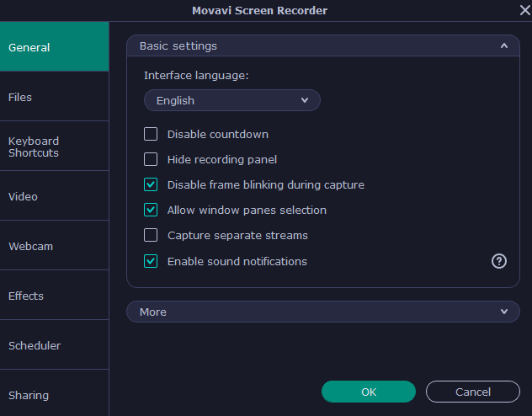Check Capture separate streams option

(151, 235)
